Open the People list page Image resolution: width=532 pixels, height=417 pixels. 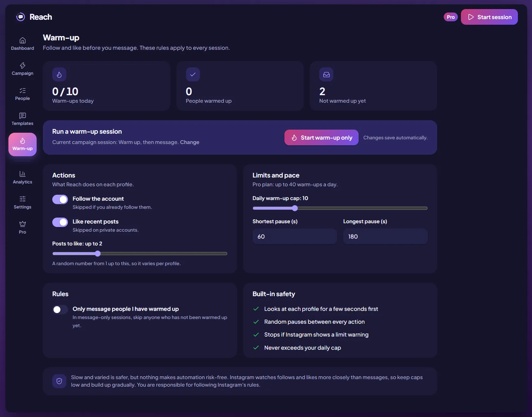tap(23, 94)
